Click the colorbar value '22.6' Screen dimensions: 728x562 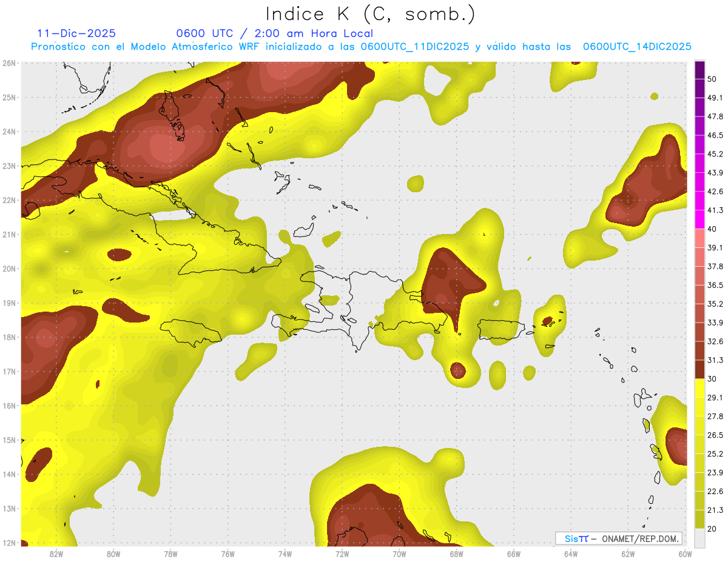(715, 491)
